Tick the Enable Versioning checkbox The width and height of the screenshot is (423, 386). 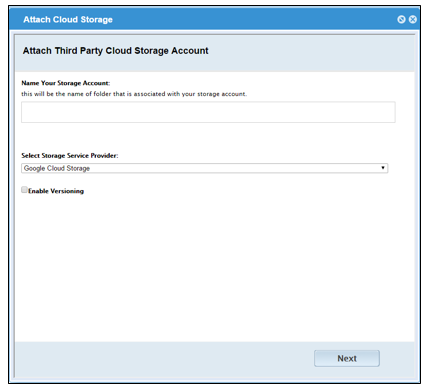tap(24, 190)
